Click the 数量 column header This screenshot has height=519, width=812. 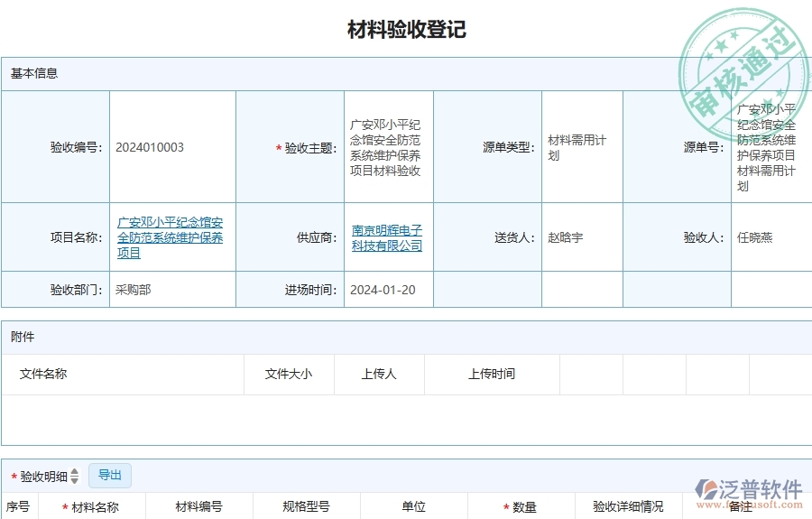point(524,507)
